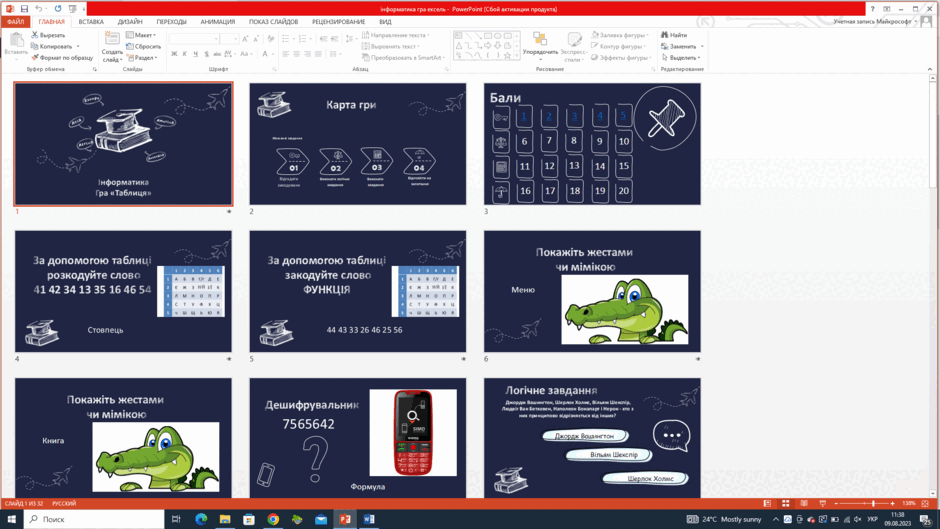Redo the action in quick access toolbar
The width and height of the screenshot is (940, 529).
click(58, 9)
